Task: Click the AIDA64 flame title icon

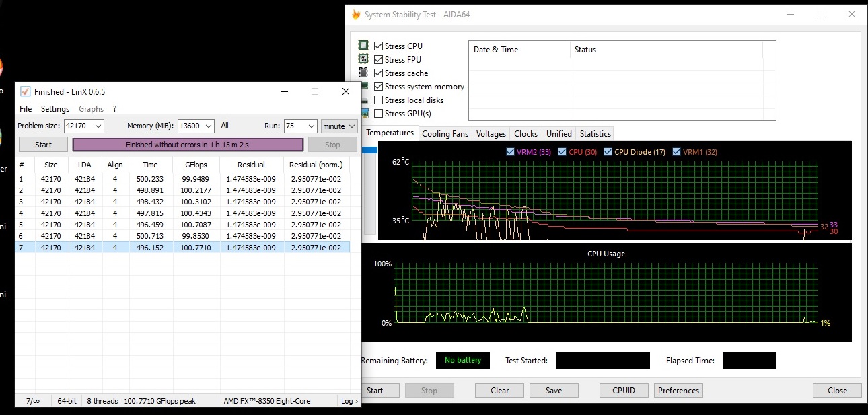Action: pyautogui.click(x=356, y=14)
